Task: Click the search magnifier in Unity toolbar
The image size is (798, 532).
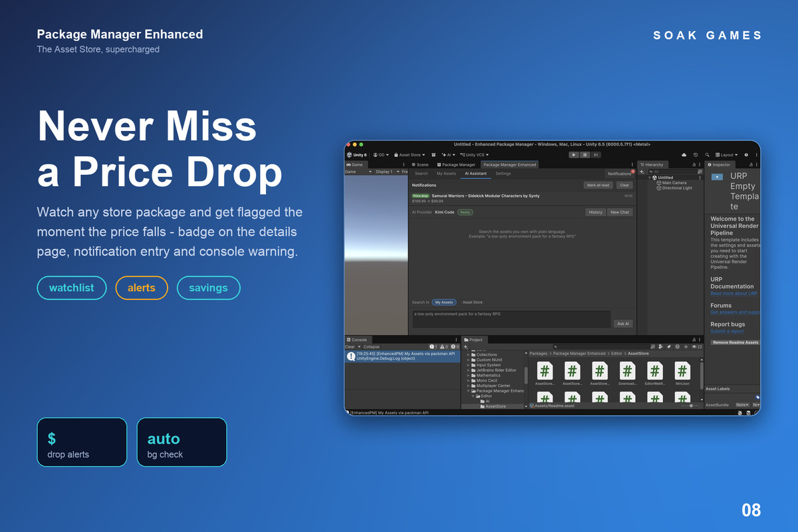Action: pyautogui.click(x=707, y=155)
